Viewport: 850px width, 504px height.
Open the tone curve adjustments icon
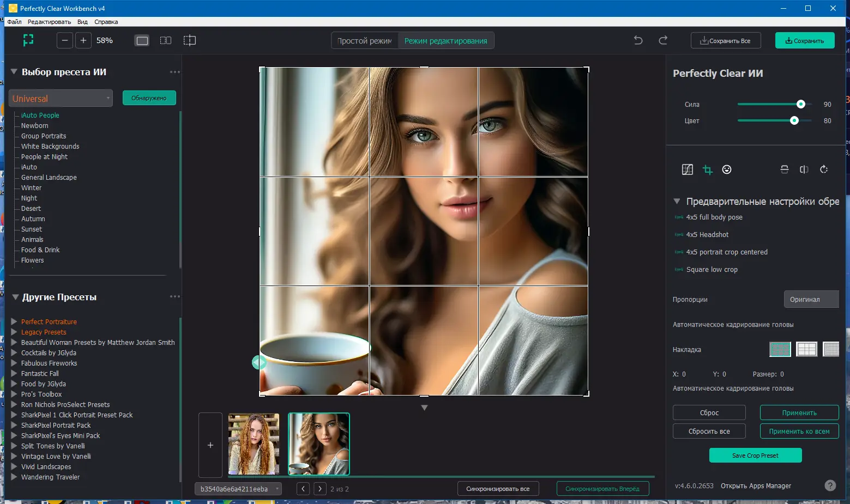(687, 169)
